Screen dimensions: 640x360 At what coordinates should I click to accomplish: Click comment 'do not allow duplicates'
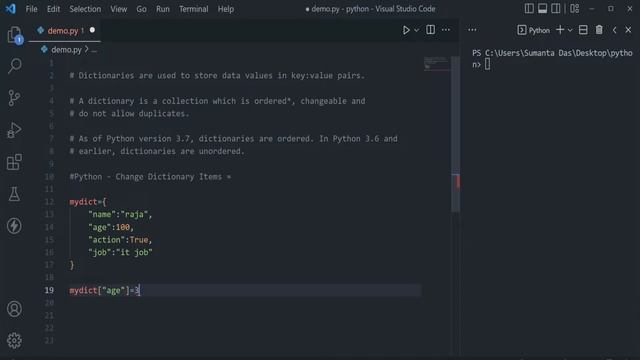tap(129, 113)
